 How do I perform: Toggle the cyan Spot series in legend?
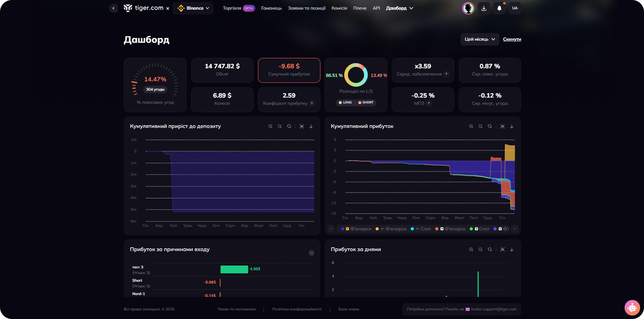(421, 229)
